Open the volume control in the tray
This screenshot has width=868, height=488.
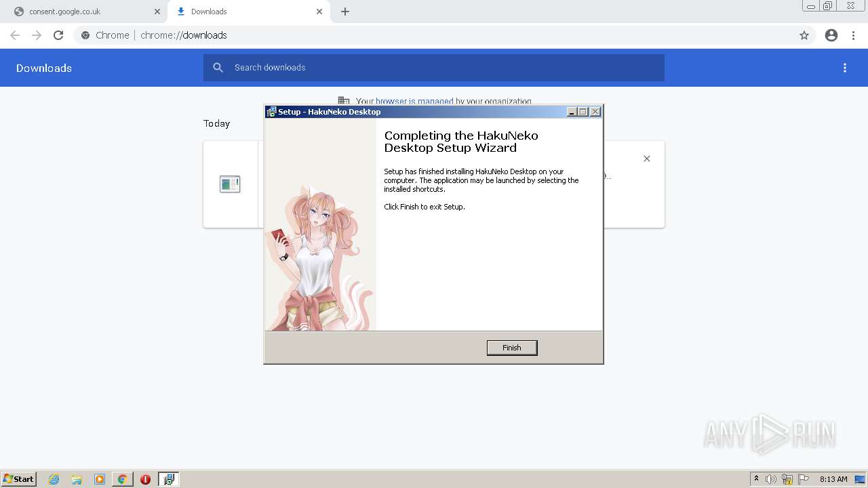click(x=771, y=479)
